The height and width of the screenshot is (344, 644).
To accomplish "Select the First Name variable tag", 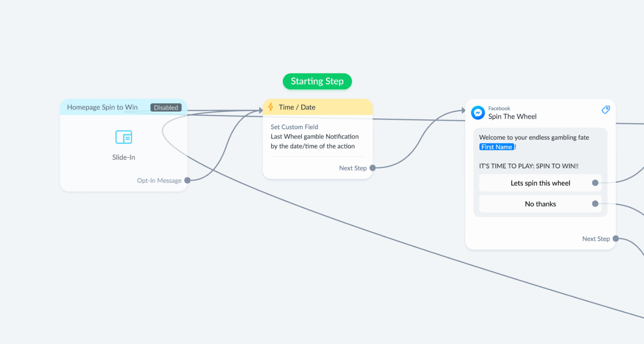I will click(497, 147).
